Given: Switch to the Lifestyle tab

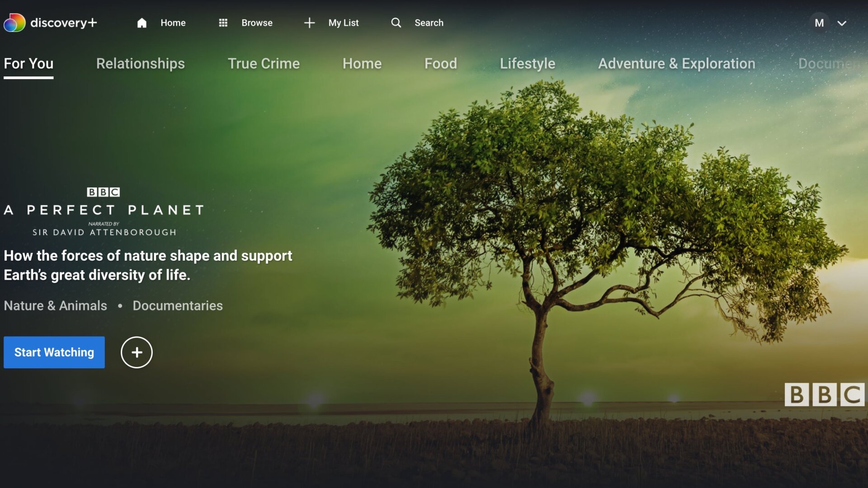Looking at the screenshot, I should point(528,64).
